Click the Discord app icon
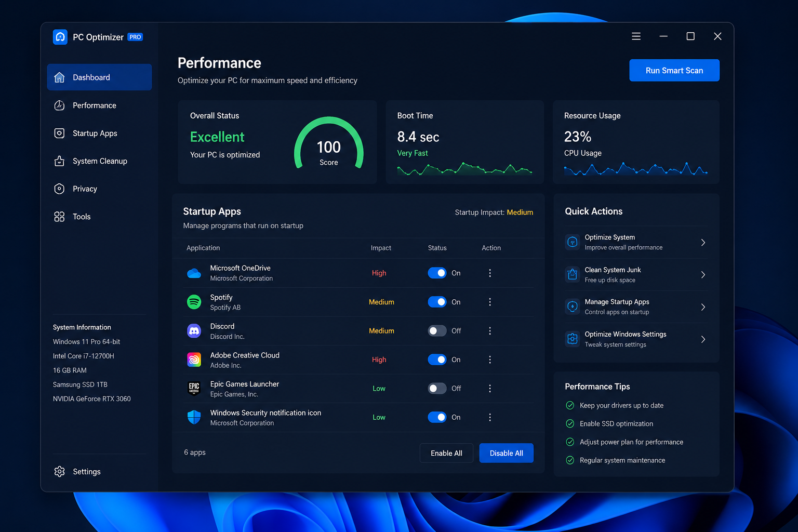798x532 pixels. tap(194, 331)
